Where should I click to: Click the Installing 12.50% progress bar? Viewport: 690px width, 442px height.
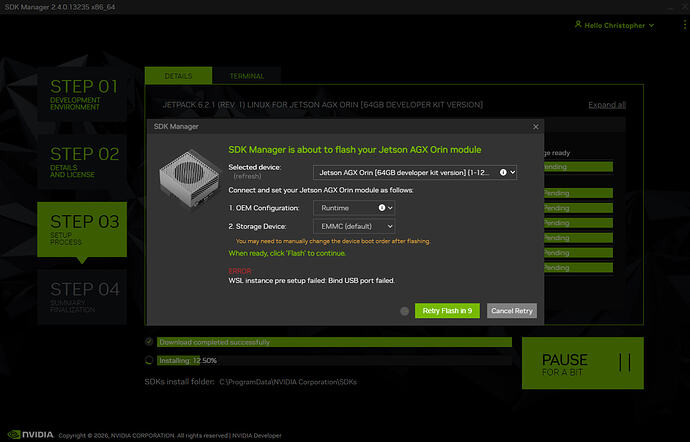click(x=334, y=361)
